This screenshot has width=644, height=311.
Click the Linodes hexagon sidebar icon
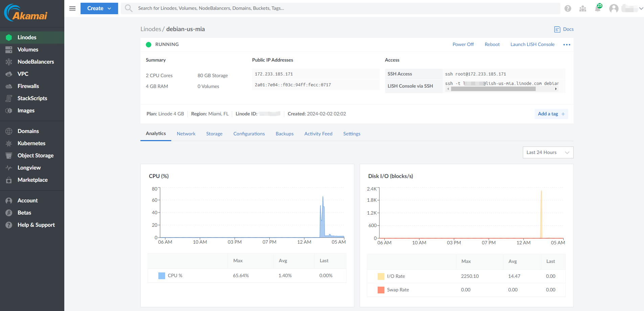(9, 37)
